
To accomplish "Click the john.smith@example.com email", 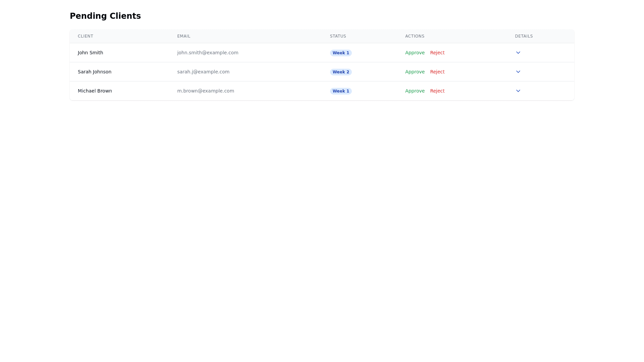I will pos(208,53).
